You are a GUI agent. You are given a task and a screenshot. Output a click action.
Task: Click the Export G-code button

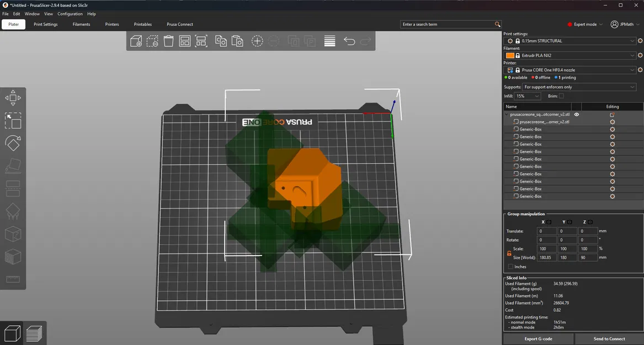538,339
